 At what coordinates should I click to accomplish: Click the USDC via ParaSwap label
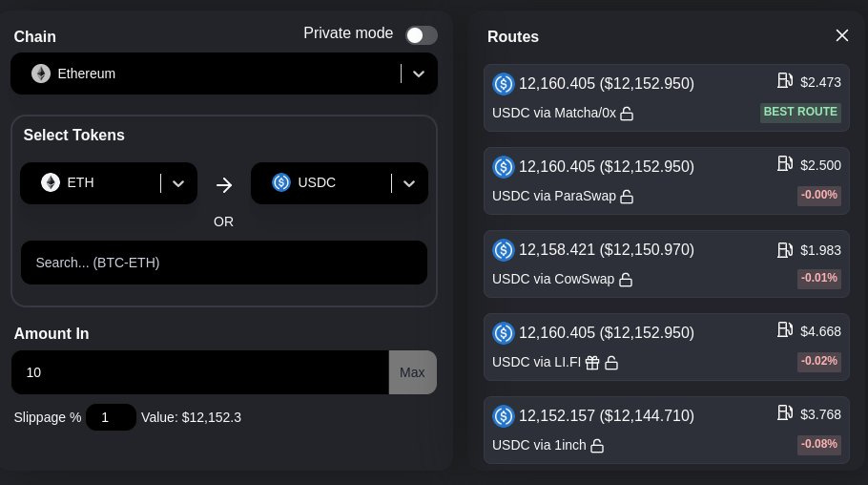(553, 197)
